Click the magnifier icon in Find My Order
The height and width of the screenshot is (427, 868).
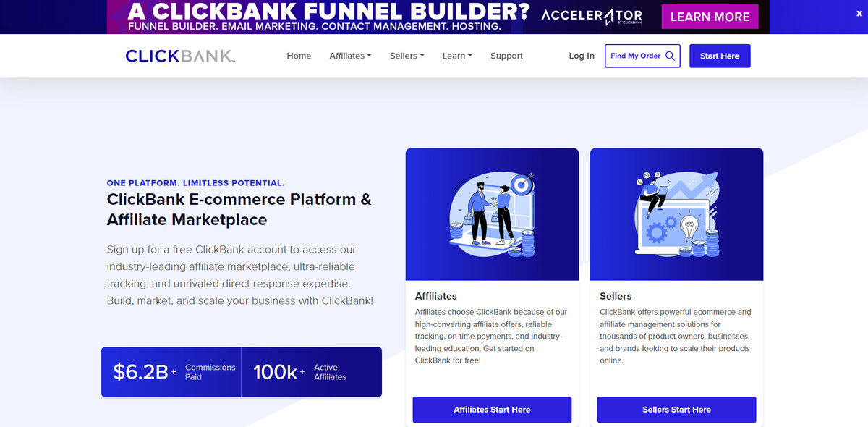(670, 56)
